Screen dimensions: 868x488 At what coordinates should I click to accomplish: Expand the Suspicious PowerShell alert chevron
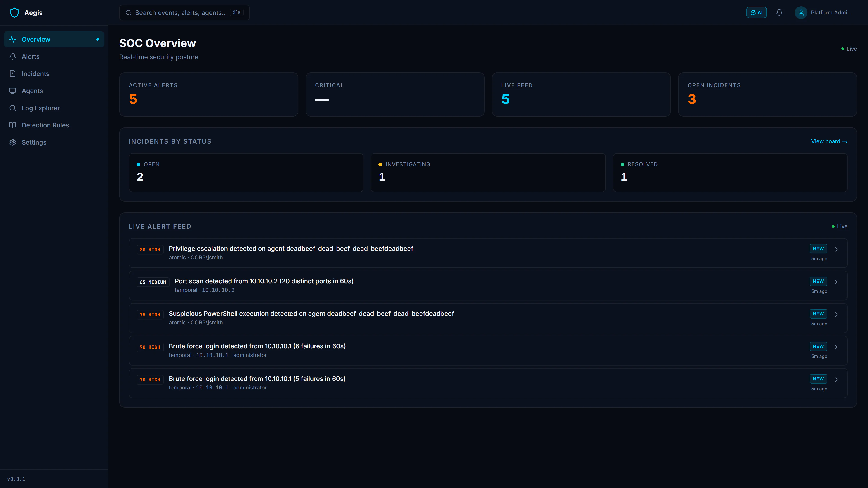click(x=836, y=314)
